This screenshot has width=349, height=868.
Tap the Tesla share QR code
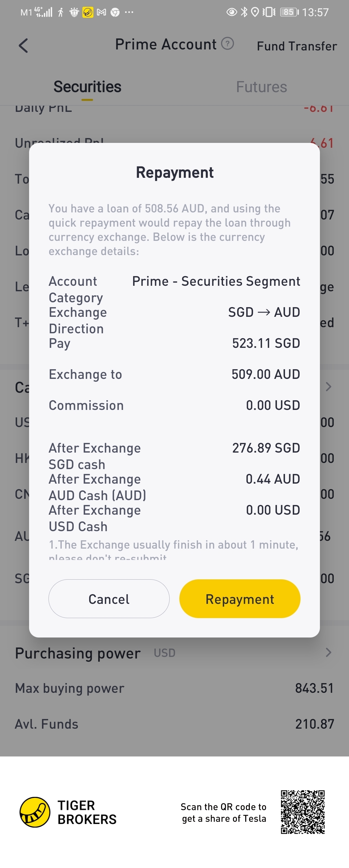tap(302, 812)
